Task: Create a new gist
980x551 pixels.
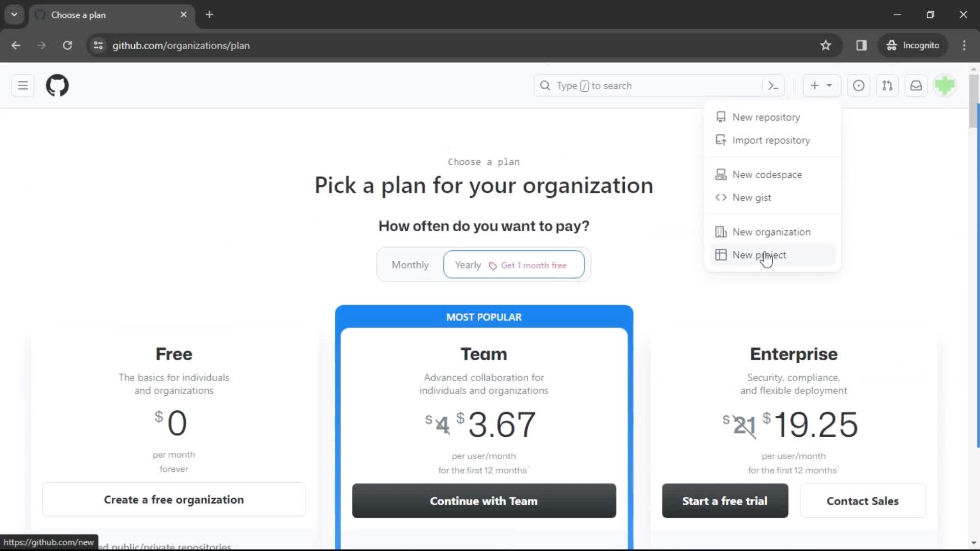Action: (x=752, y=197)
